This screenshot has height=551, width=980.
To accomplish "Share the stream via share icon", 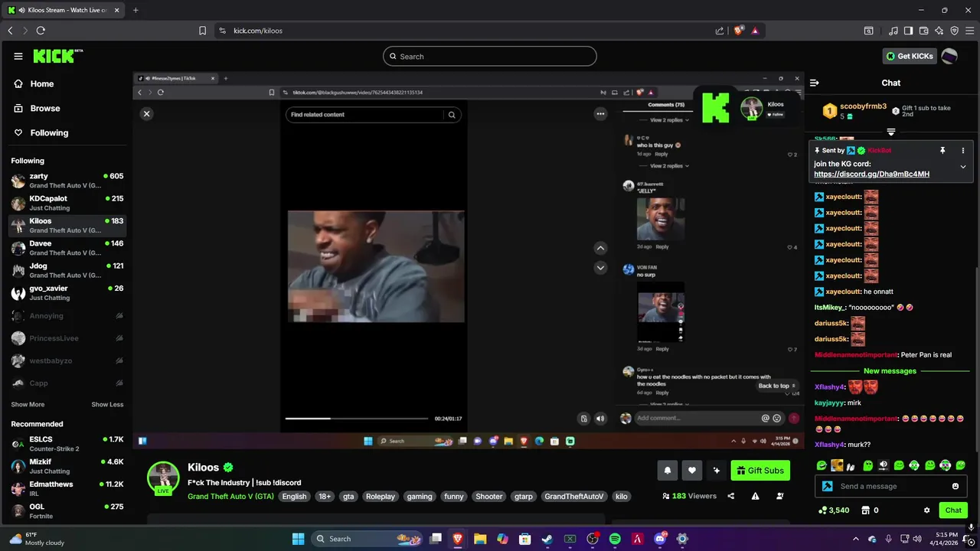I will pos(731,496).
